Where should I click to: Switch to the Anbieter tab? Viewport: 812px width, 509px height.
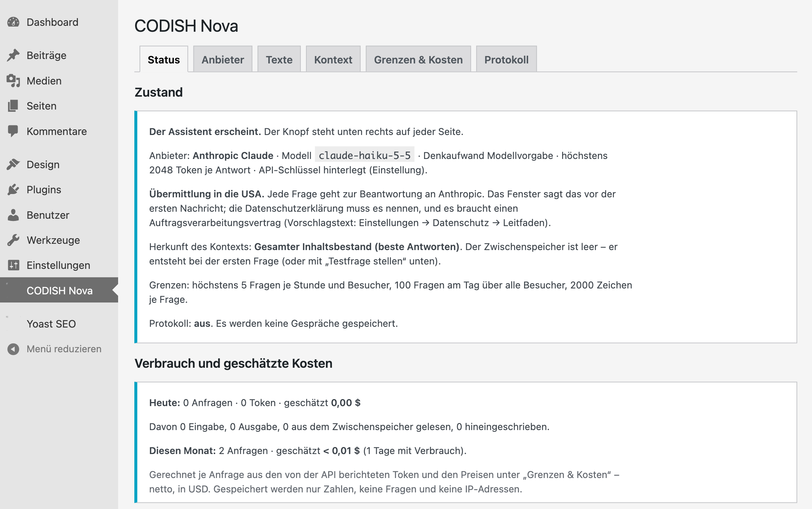click(223, 59)
